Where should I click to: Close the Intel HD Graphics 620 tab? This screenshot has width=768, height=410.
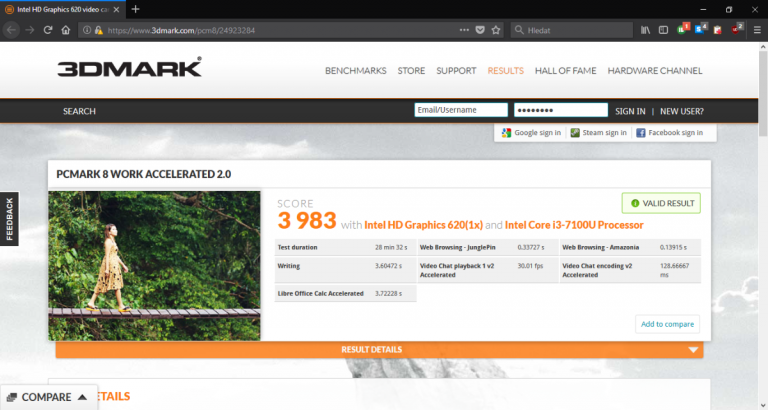pos(118,9)
